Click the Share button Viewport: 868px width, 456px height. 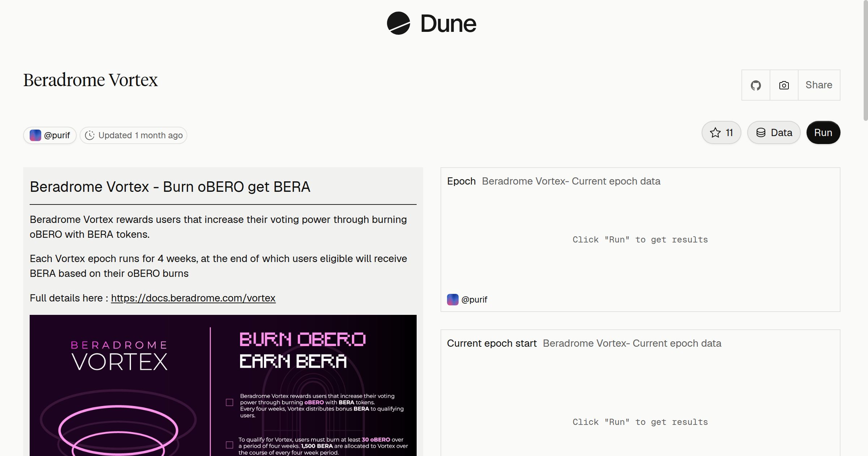819,85
